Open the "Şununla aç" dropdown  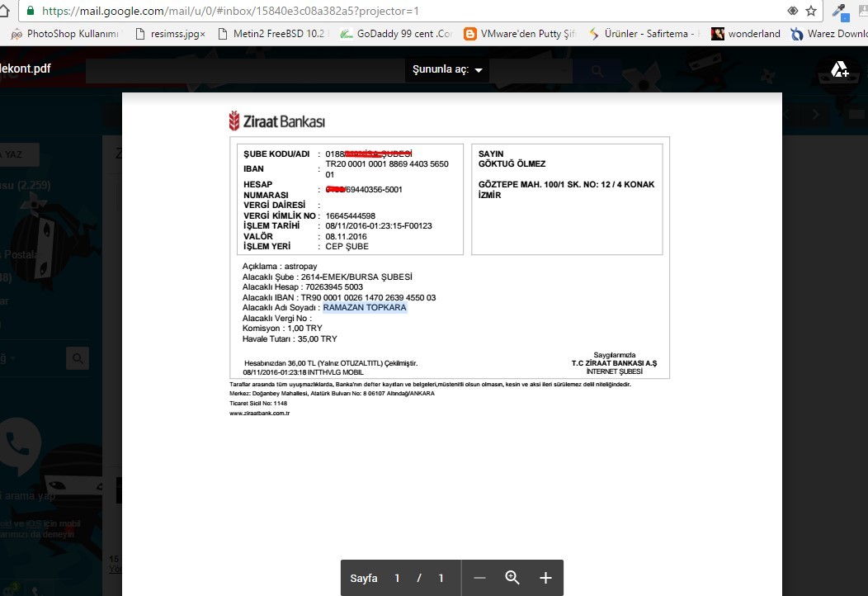(446, 70)
